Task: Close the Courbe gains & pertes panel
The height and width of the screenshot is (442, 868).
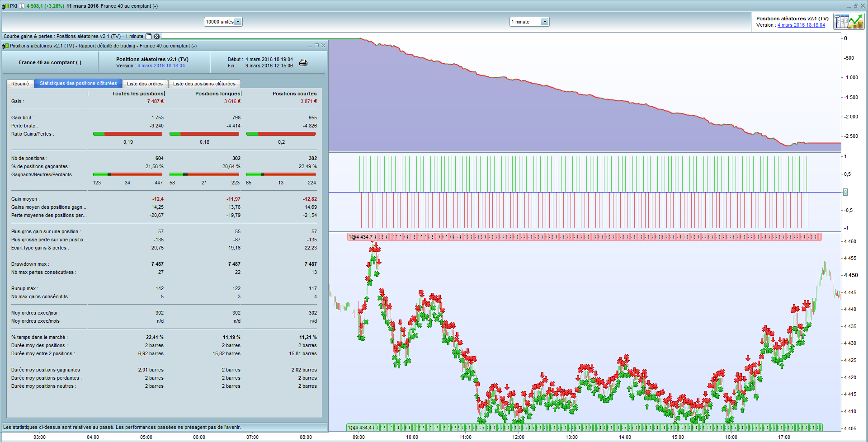Action: pos(156,36)
